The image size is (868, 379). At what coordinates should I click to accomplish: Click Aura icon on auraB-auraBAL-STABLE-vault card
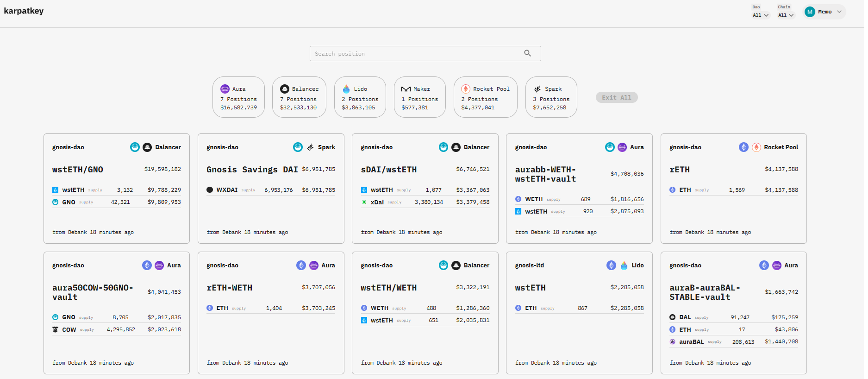click(777, 265)
